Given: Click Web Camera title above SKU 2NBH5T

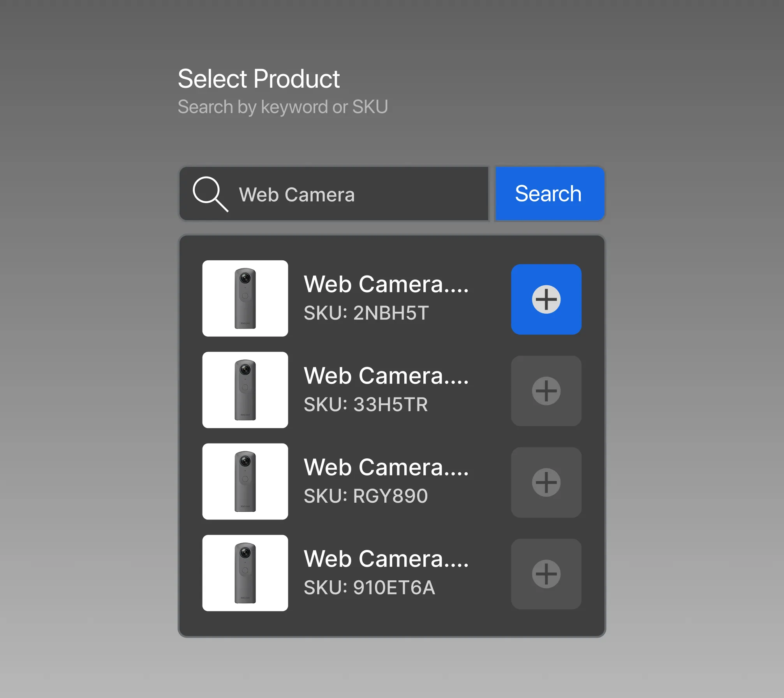Looking at the screenshot, I should point(386,284).
